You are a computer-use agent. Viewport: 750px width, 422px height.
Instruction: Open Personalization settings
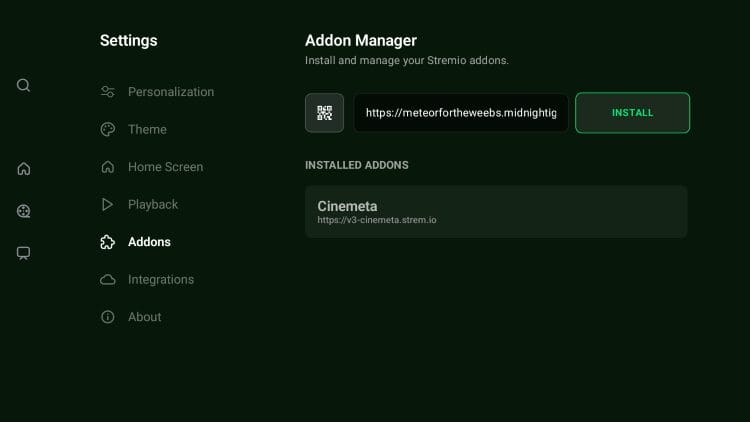(157, 92)
